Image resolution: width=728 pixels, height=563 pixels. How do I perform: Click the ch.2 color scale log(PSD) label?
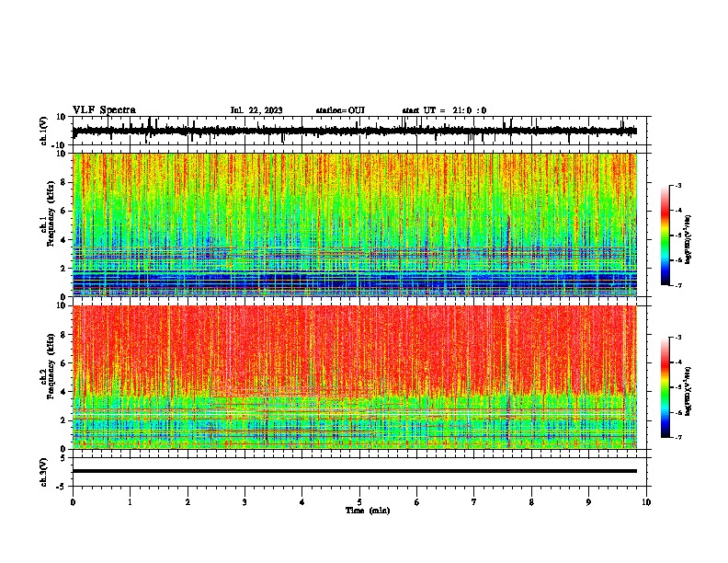[x=688, y=392]
